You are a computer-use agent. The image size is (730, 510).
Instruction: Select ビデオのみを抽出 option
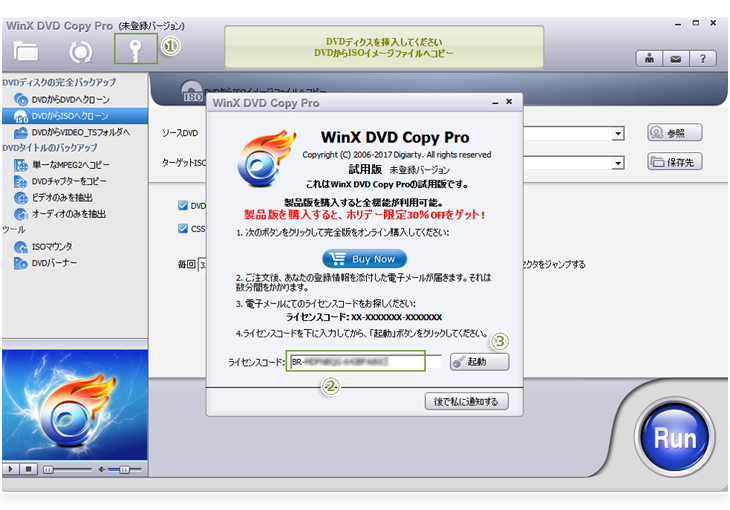(62, 197)
